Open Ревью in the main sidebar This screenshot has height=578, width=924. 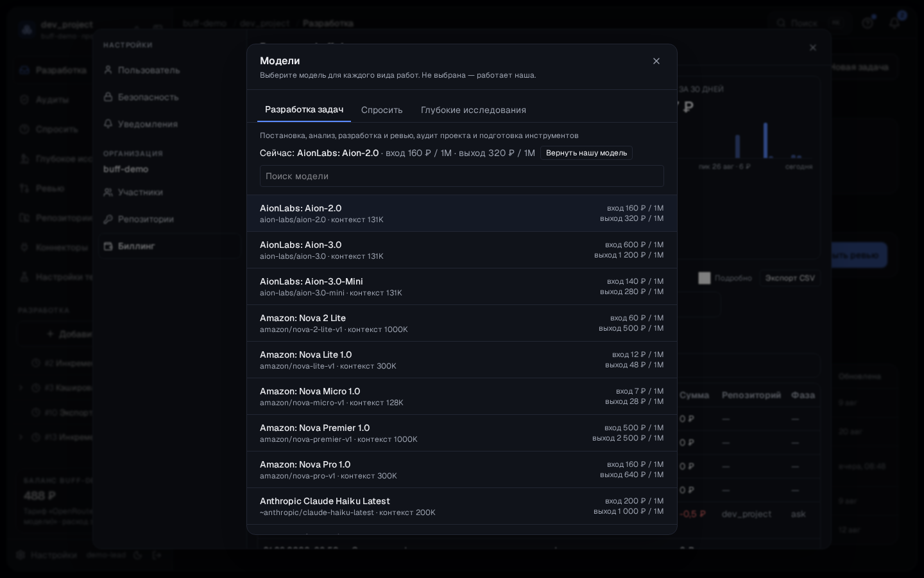click(50, 188)
